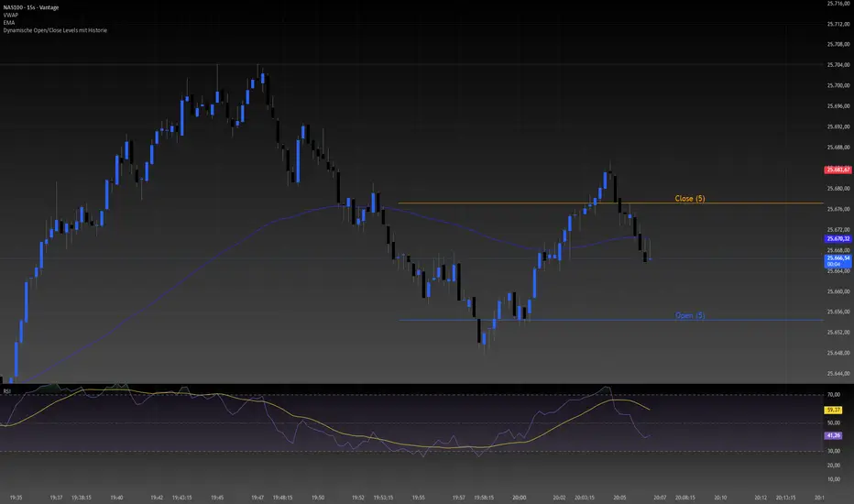The width and height of the screenshot is (854, 504).
Task: Click the RSI 20,00 scale label
Action: point(833,465)
